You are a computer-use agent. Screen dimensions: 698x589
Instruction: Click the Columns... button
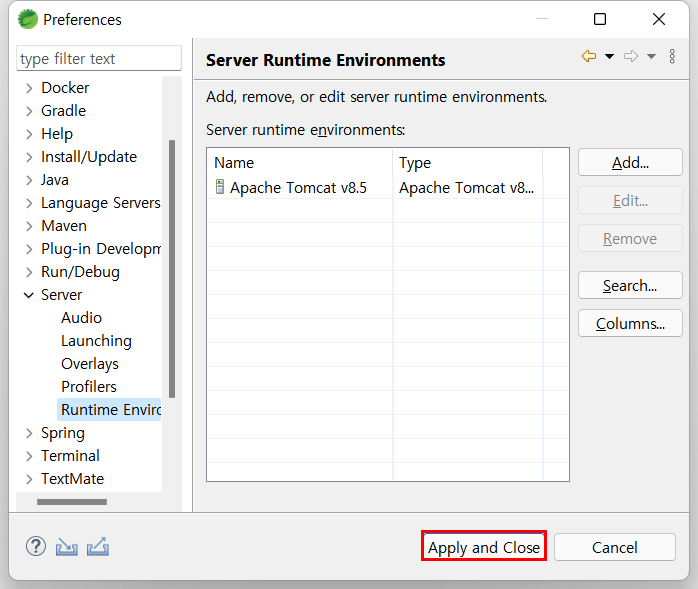pyautogui.click(x=630, y=323)
